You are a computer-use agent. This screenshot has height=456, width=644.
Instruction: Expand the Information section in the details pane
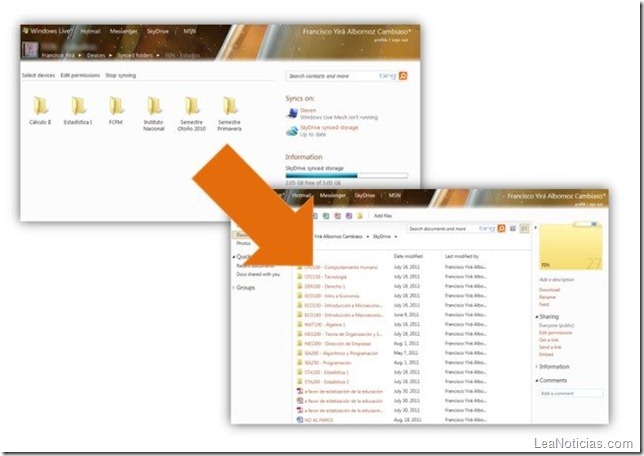coord(537,366)
